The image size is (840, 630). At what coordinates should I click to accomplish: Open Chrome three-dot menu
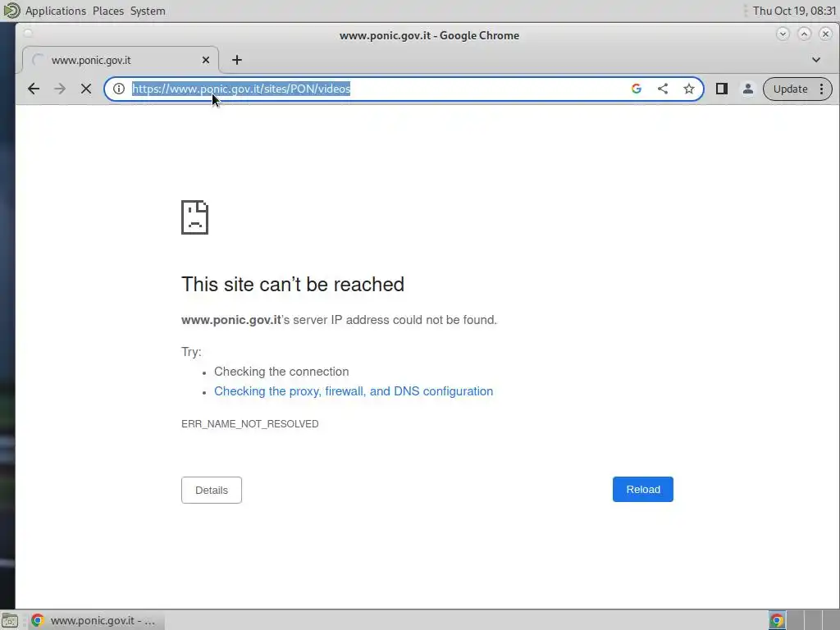click(x=822, y=89)
